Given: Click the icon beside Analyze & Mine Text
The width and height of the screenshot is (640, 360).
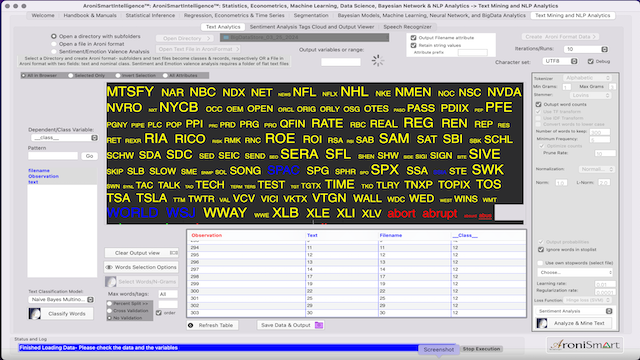Looking at the screenshot, I should 542,323.
